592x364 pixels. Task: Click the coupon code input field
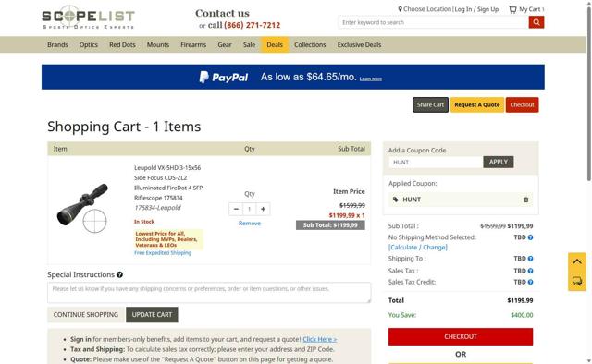tap(436, 163)
